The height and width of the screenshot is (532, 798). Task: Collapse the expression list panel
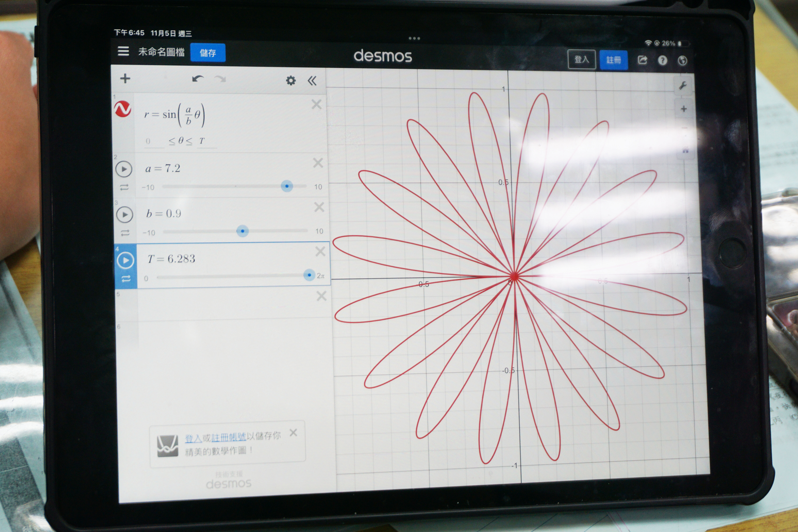(312, 81)
